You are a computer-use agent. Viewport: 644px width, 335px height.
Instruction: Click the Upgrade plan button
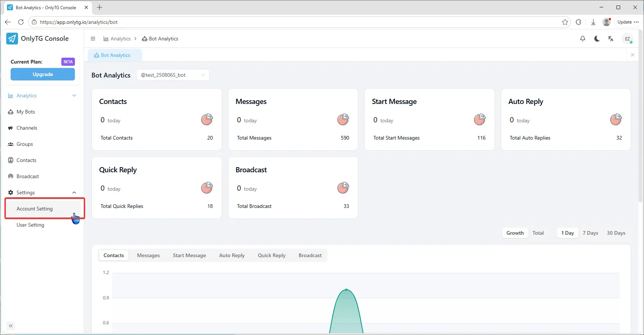tap(43, 74)
